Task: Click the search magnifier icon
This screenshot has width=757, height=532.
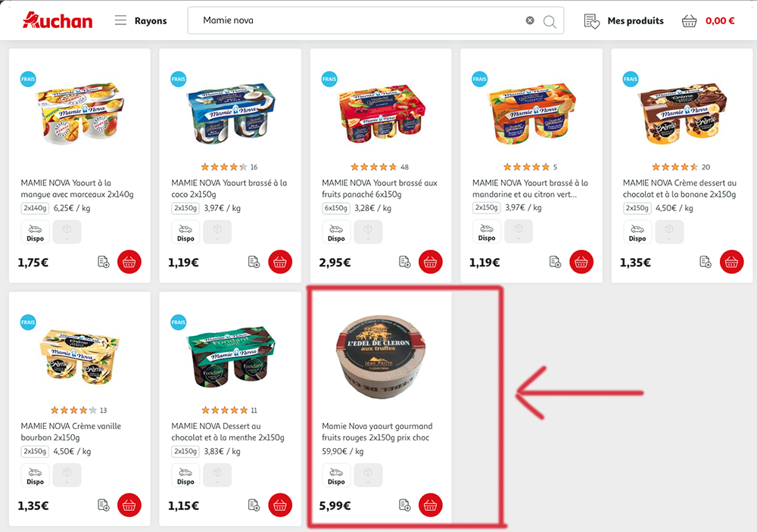Action: [x=550, y=21]
